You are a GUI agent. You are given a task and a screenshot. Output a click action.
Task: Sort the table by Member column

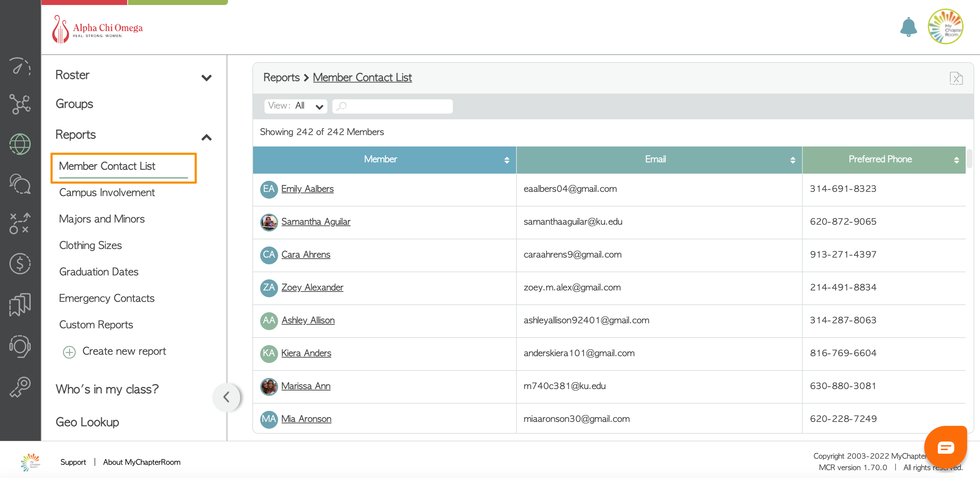[x=506, y=160]
